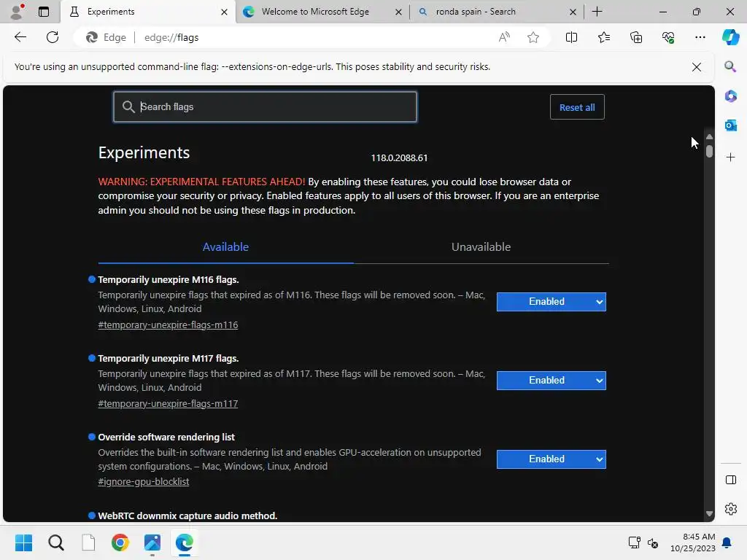Open Windows taskbar search
Viewport: 747px width, 560px height.
(x=55, y=542)
